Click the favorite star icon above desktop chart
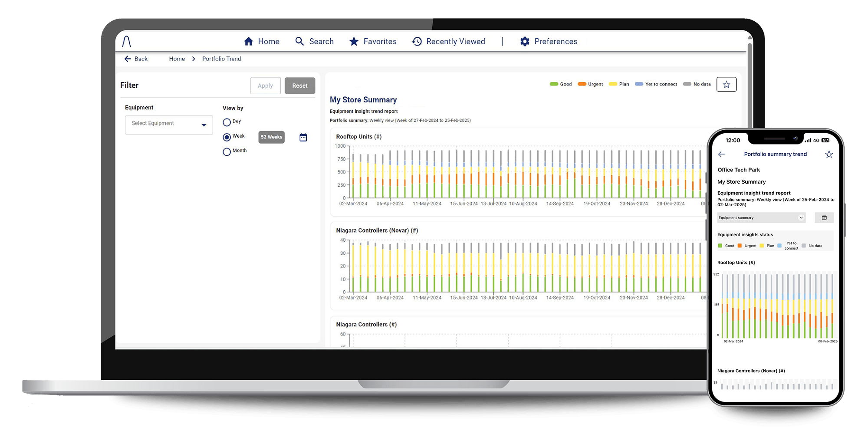Viewport: 868px width, 434px height. tap(727, 85)
